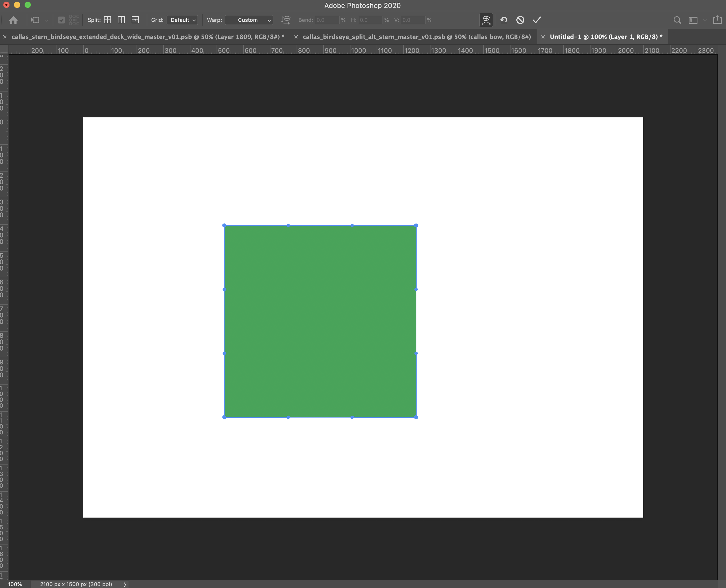Viewport: 726px width, 588px height.
Task: Close the callas_stern_birdseye_extended_deck document tab
Action: pos(5,37)
